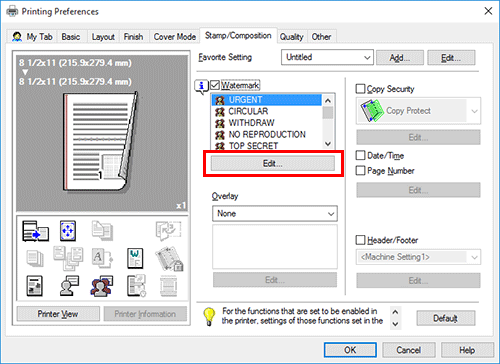Enable the Copy Security checkbox
500x364 pixels.
coord(360,89)
